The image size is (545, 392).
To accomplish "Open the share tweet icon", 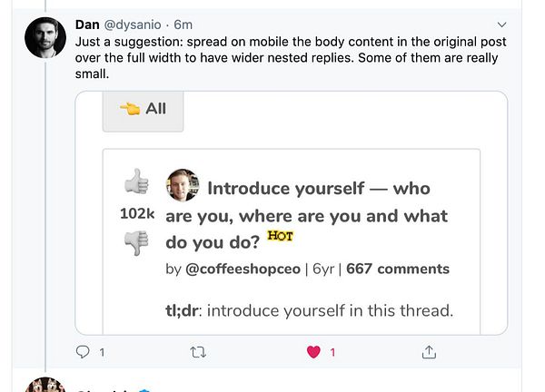I will pos(430,352).
